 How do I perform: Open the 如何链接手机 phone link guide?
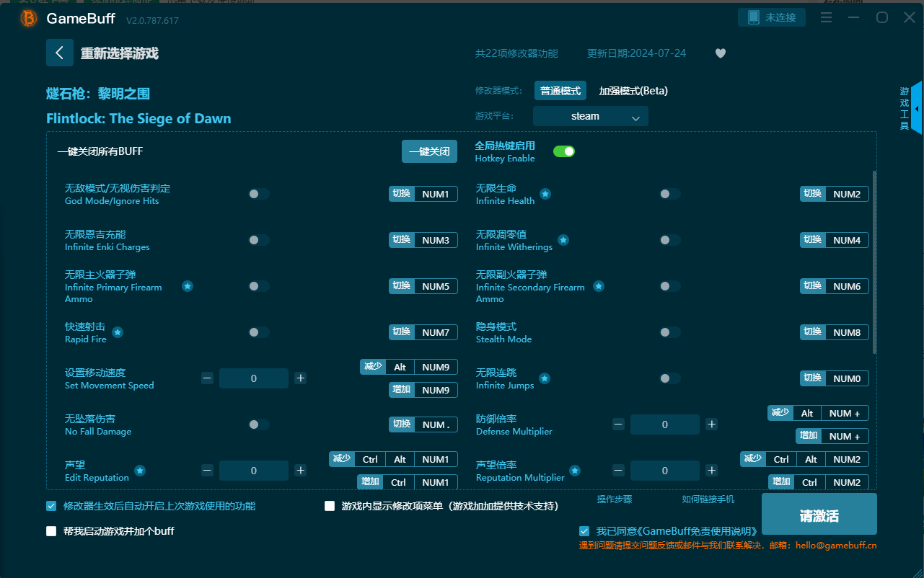(x=708, y=499)
